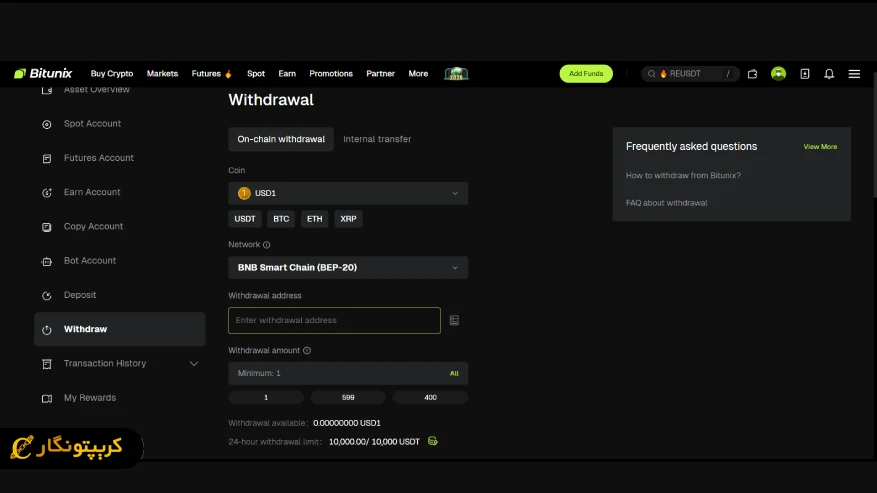Open the Network dropdown BNB Smart Chain
This screenshot has height=493, width=877.
(x=348, y=267)
